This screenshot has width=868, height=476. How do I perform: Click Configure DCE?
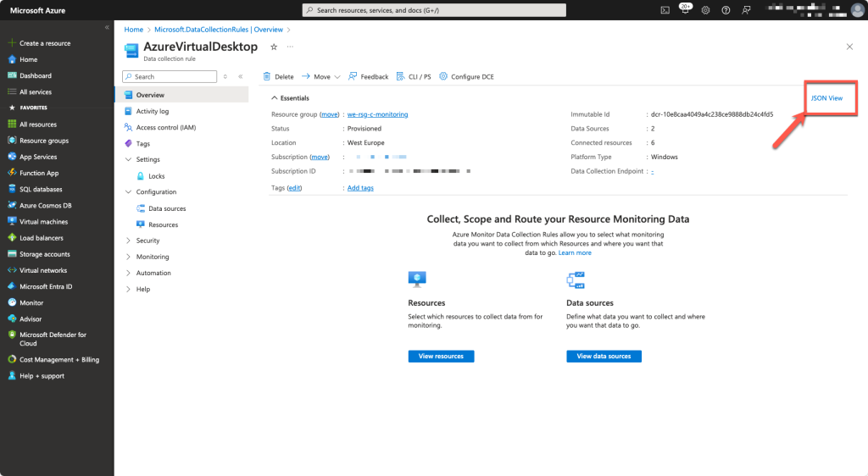(466, 77)
